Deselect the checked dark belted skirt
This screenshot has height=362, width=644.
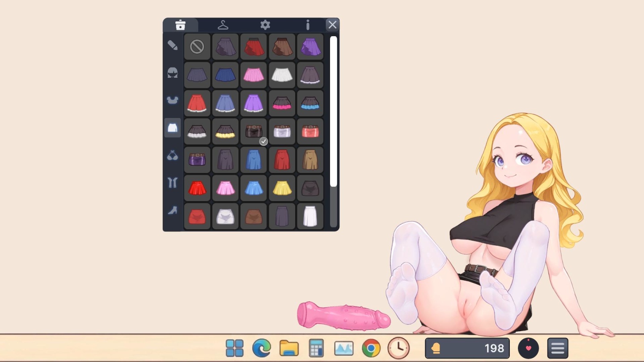[254, 131]
